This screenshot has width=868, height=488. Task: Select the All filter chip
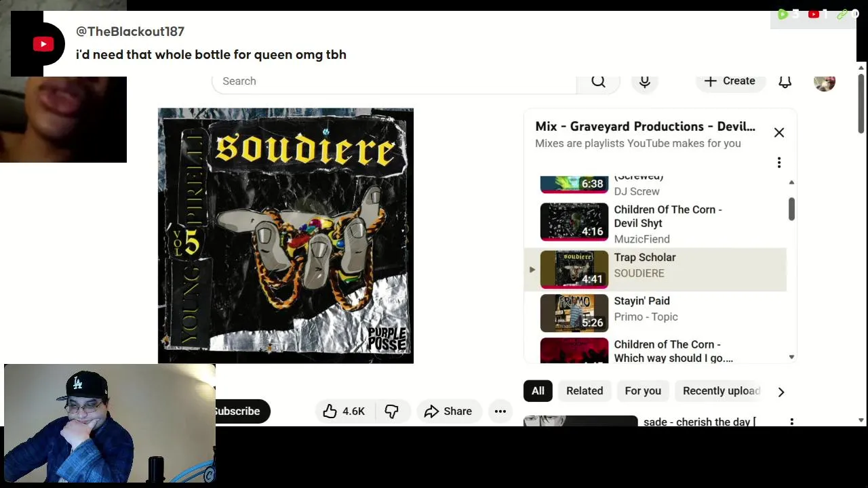coord(538,391)
